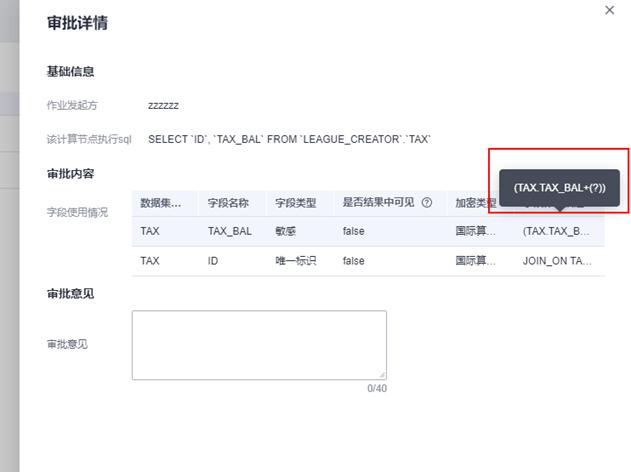Click the zzzzzz job initiator value
The width and height of the screenshot is (631, 472).
point(163,104)
